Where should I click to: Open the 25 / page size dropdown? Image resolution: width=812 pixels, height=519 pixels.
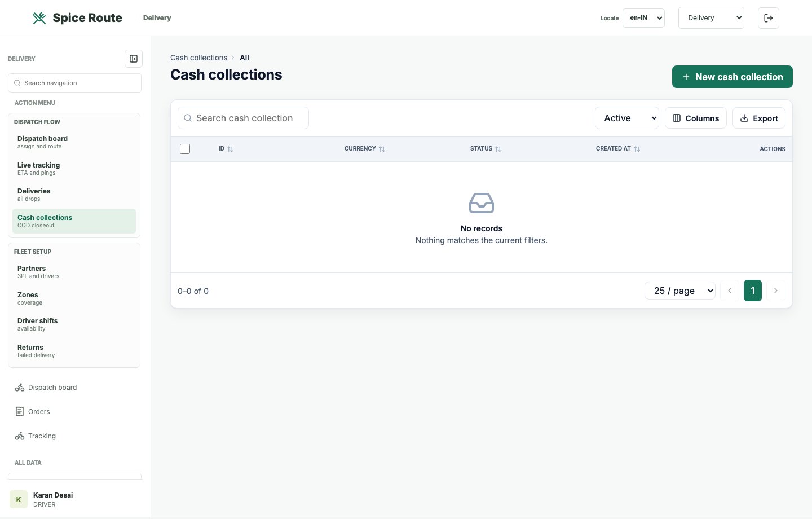(x=680, y=291)
